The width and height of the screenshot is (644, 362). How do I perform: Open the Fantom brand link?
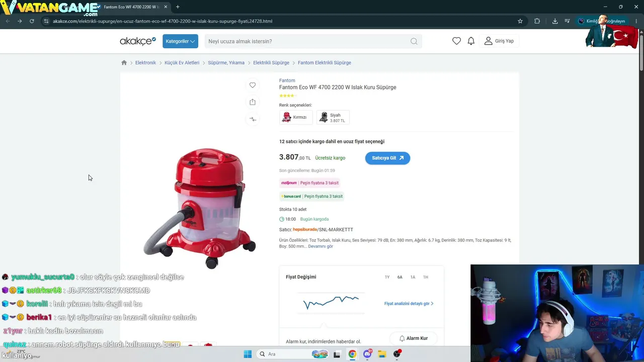click(287, 80)
